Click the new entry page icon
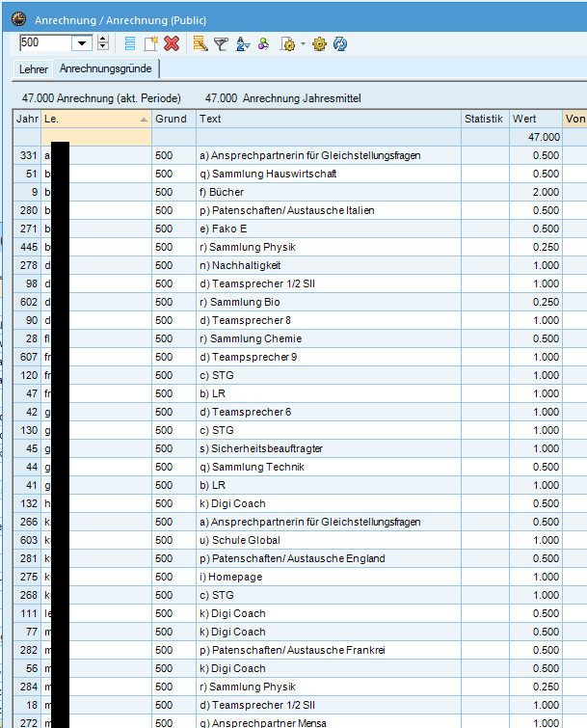Viewport: 587px width, 728px height. point(150,43)
